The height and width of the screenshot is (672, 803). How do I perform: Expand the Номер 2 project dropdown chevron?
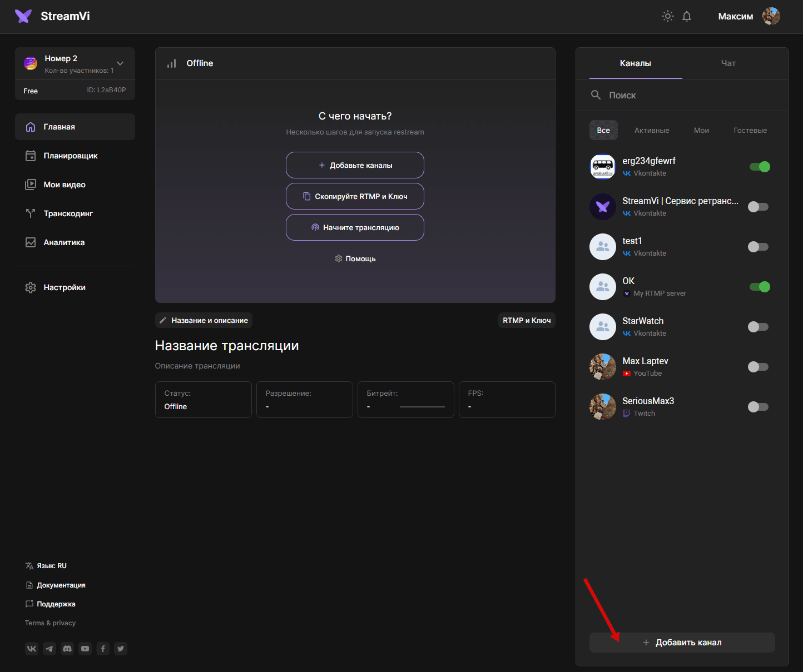pyautogui.click(x=120, y=63)
